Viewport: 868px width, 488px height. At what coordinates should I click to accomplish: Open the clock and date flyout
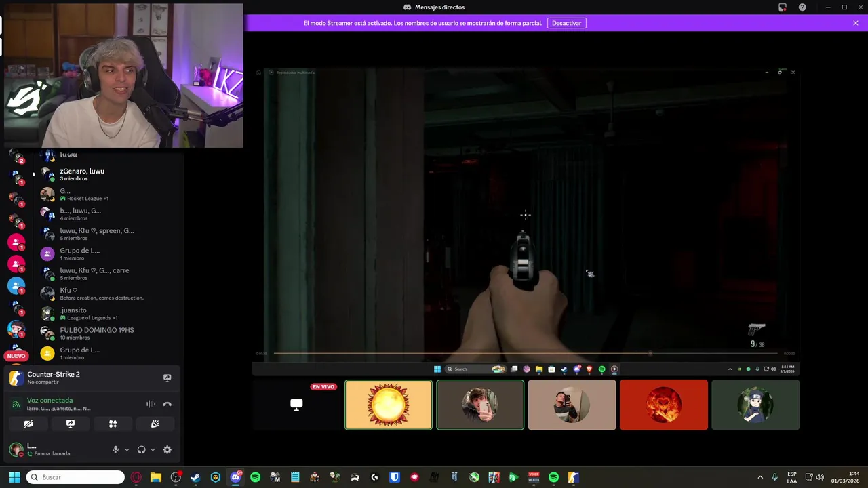pyautogui.click(x=845, y=477)
